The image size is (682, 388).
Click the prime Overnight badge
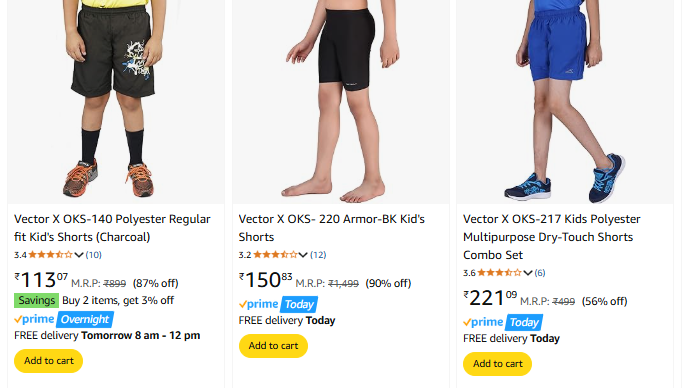pos(64,319)
